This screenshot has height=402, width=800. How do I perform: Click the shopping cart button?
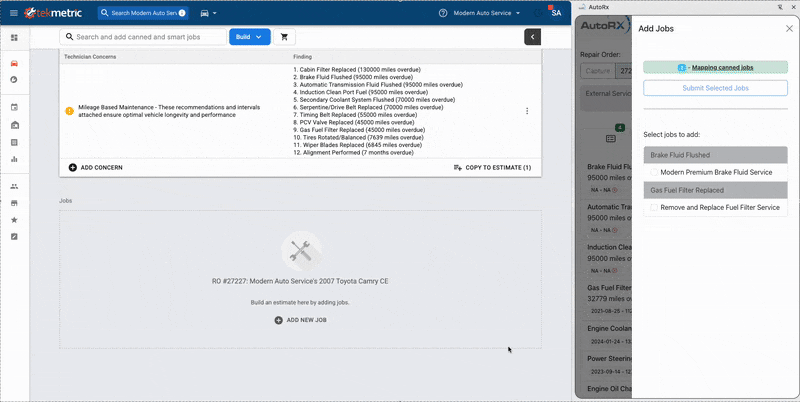tap(285, 37)
